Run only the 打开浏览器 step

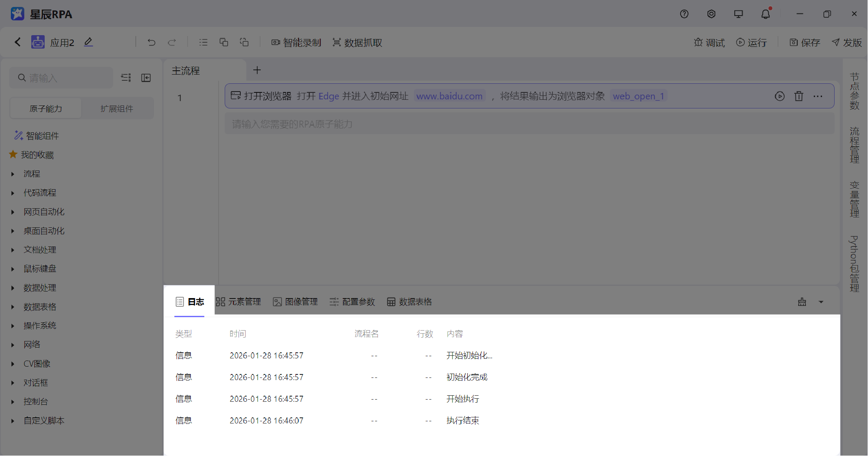coord(780,96)
